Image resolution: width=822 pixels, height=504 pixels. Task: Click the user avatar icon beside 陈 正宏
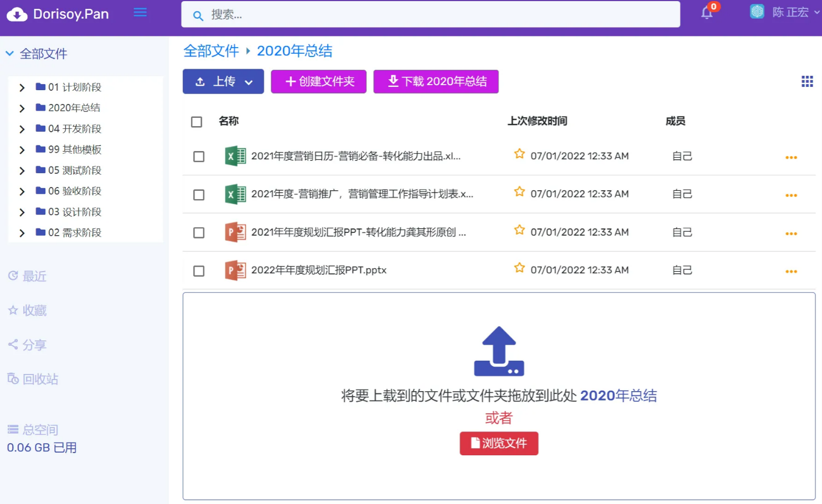(x=757, y=12)
